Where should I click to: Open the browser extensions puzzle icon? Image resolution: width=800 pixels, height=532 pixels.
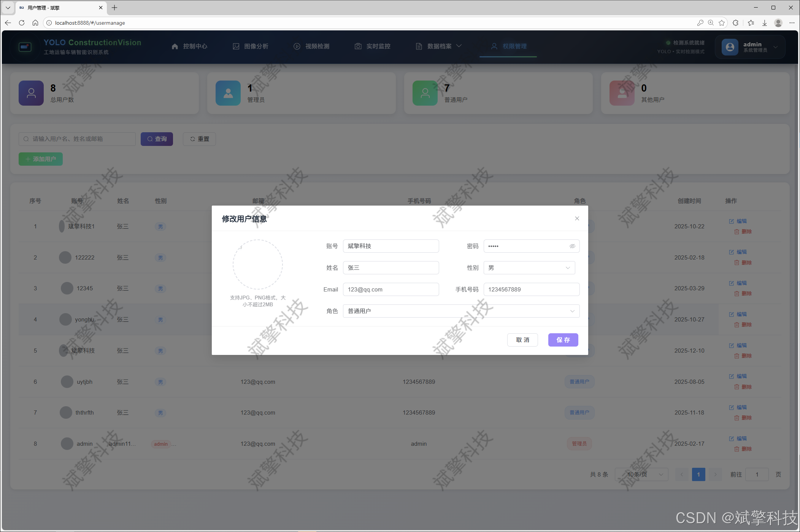pyautogui.click(x=736, y=23)
